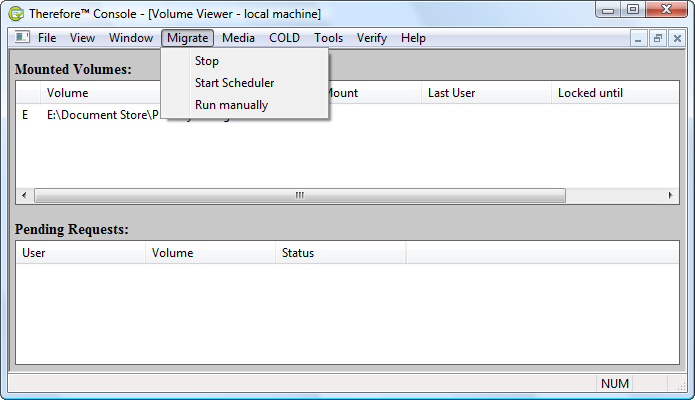Open the Media menu
The image size is (695, 400).
[x=238, y=38]
